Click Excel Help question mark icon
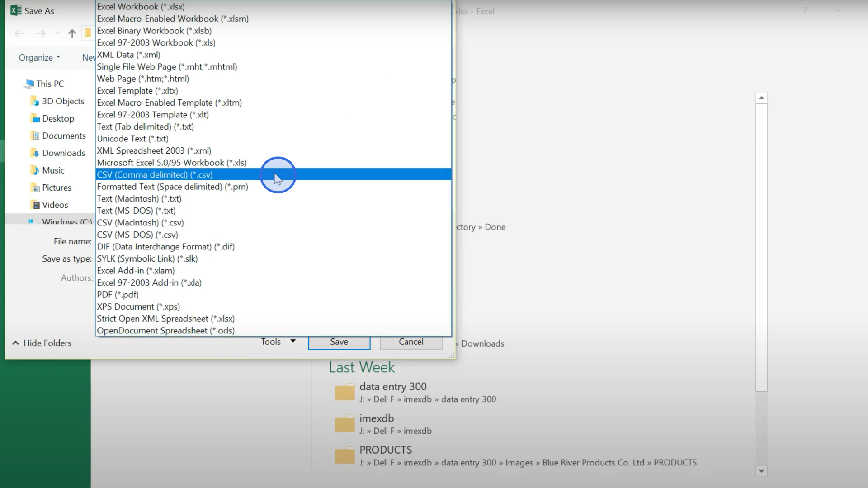This screenshot has height=488, width=868. pos(805,11)
